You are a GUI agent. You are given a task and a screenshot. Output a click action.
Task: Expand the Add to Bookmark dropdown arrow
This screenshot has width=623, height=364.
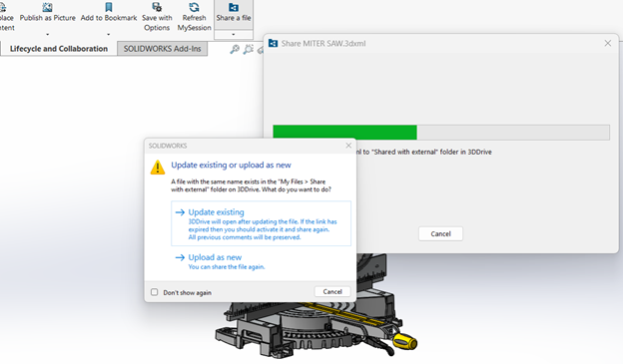pyautogui.click(x=109, y=35)
